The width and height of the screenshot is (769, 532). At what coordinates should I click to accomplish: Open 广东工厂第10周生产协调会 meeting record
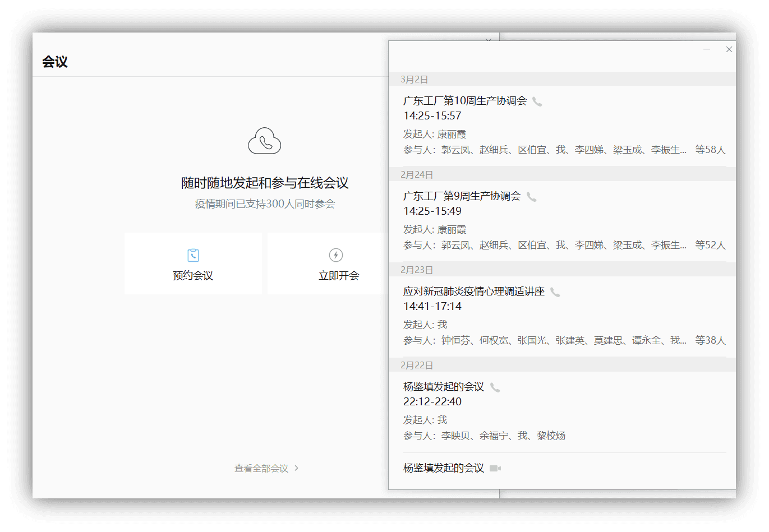point(464,101)
